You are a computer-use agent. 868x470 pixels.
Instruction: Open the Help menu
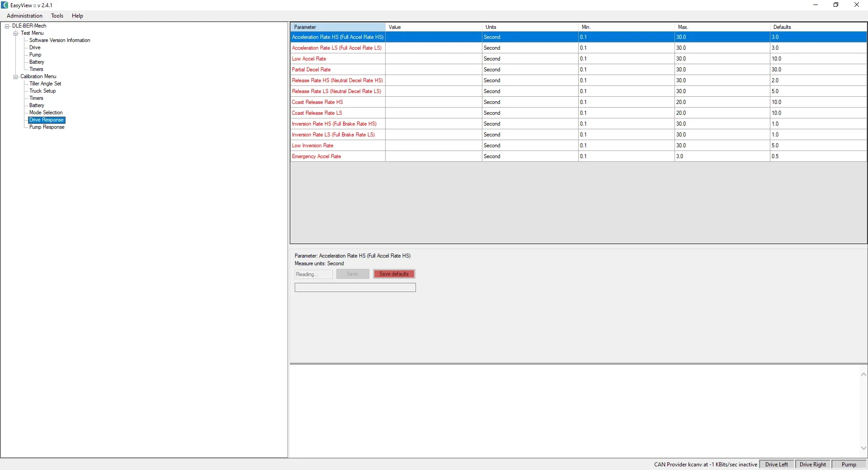point(77,16)
